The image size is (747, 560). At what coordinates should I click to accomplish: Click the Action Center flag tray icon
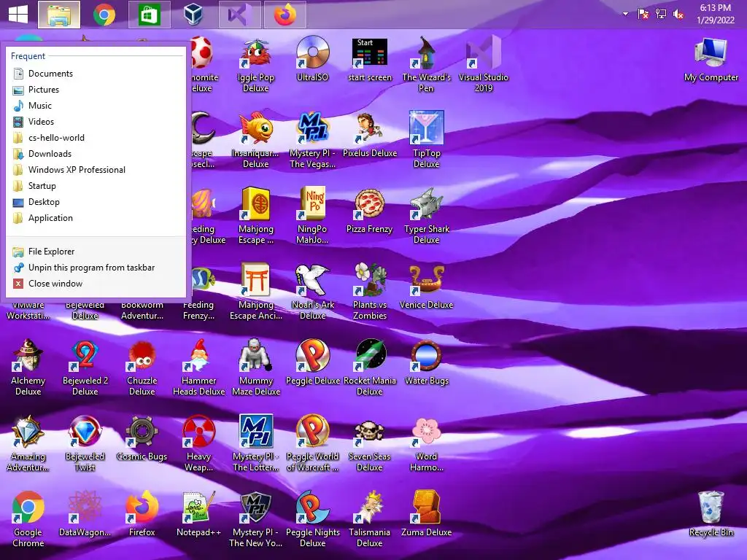coord(643,14)
